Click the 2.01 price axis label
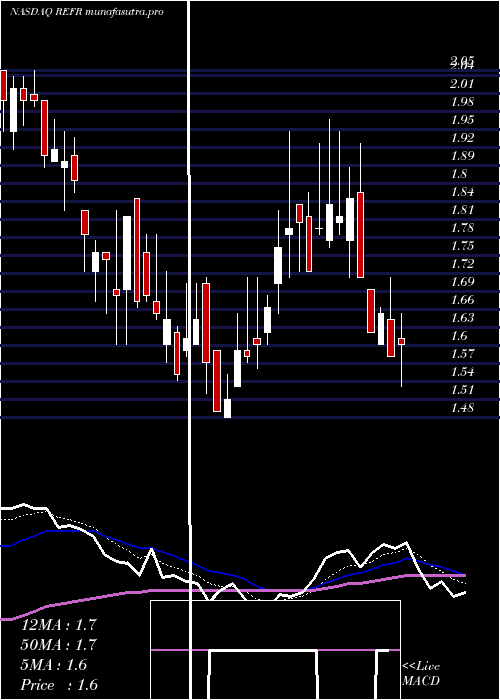The height and width of the screenshot is (700, 500). pyautogui.click(x=462, y=83)
